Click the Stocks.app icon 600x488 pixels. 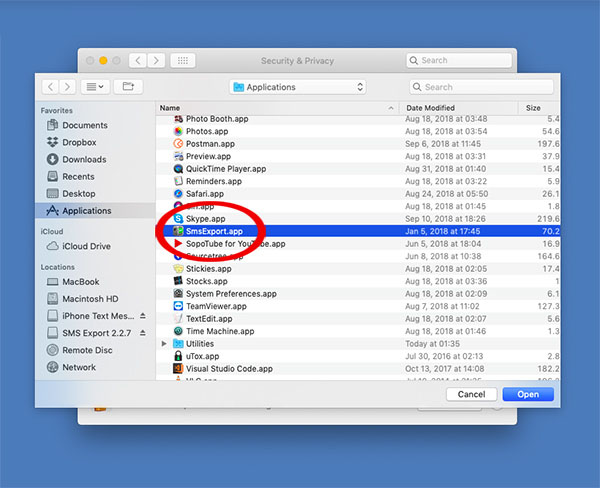pyautogui.click(x=178, y=281)
